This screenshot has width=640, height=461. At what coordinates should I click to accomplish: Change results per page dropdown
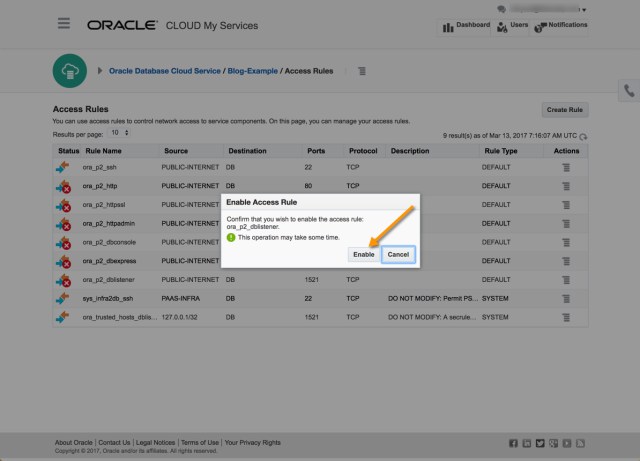119,133
